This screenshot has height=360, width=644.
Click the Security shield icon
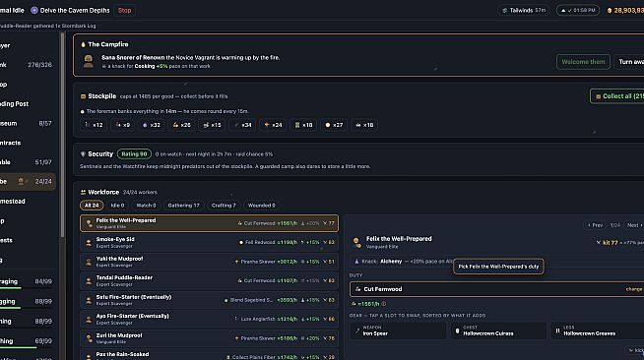[83, 154]
